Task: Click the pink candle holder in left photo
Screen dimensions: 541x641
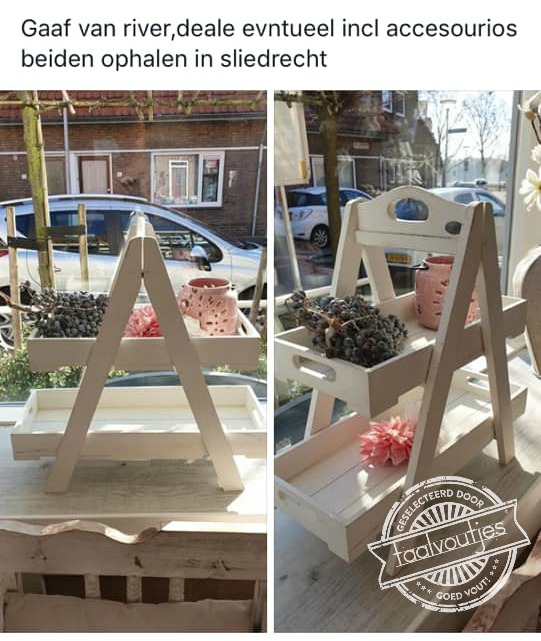Action: (x=209, y=306)
